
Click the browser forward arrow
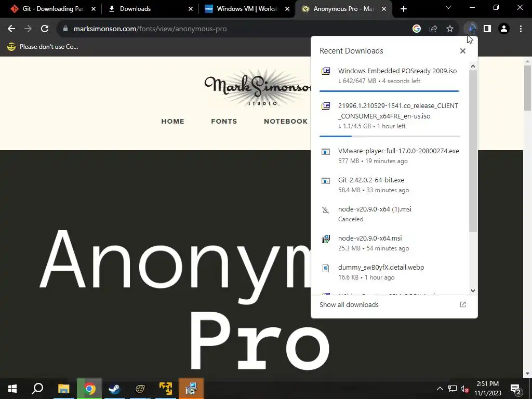click(x=28, y=29)
